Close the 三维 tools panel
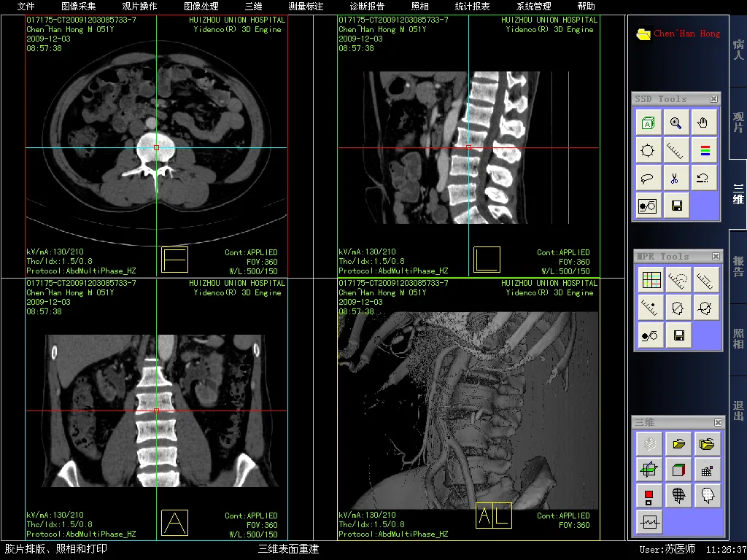Screen dimensions: 747x560 718,422
